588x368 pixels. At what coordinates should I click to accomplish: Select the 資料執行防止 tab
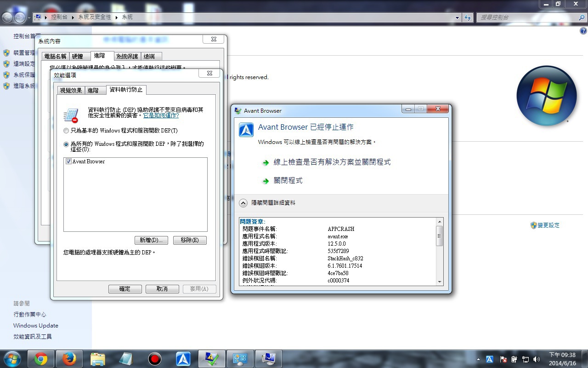click(x=126, y=90)
